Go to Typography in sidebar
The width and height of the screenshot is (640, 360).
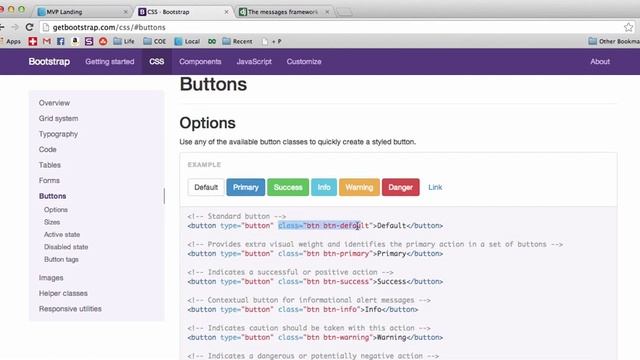click(58, 134)
